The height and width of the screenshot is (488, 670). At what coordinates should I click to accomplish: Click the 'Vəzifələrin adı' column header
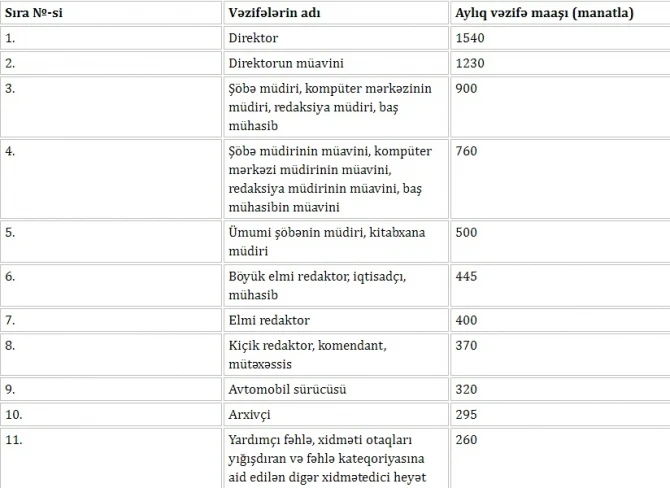[x=274, y=13]
